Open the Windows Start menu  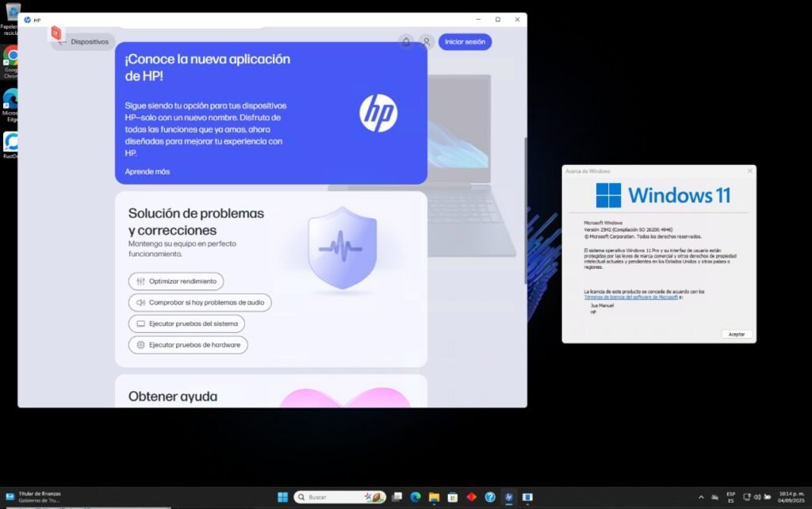pyautogui.click(x=282, y=497)
